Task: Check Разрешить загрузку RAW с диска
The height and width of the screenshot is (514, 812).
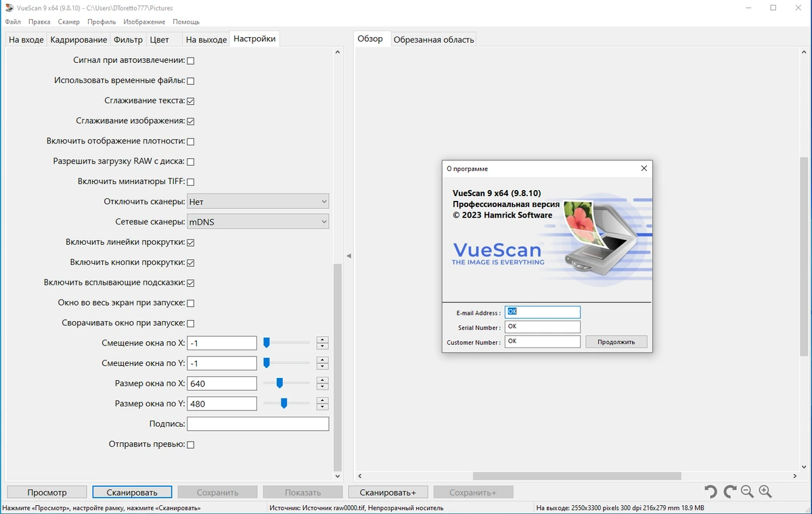Action: coord(190,162)
